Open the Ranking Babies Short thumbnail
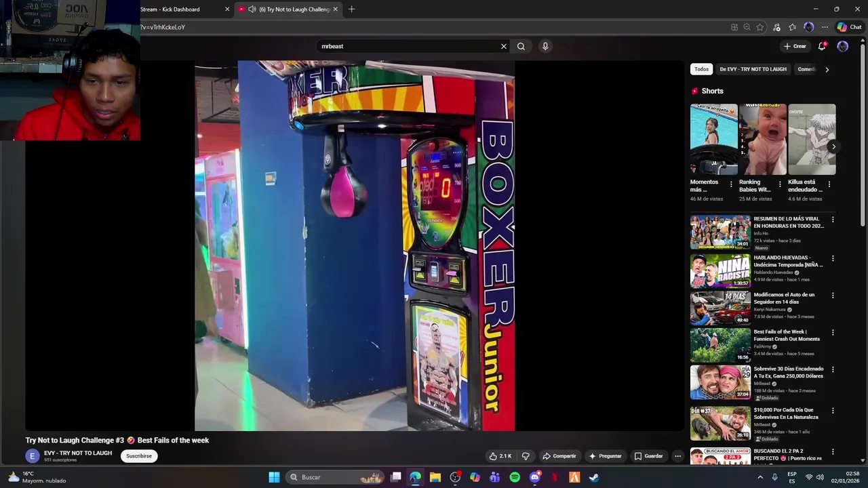The image size is (868, 488). (762, 139)
